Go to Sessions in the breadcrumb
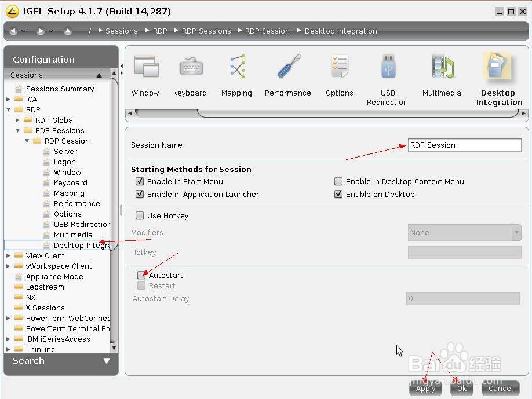Viewport: 532px width, 399px height. tap(122, 31)
